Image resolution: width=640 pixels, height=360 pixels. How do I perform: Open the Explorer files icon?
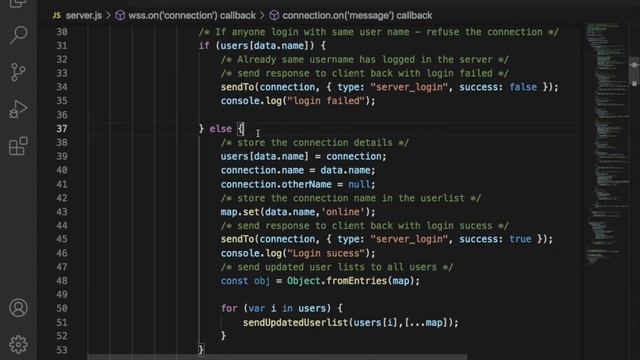(18, 3)
